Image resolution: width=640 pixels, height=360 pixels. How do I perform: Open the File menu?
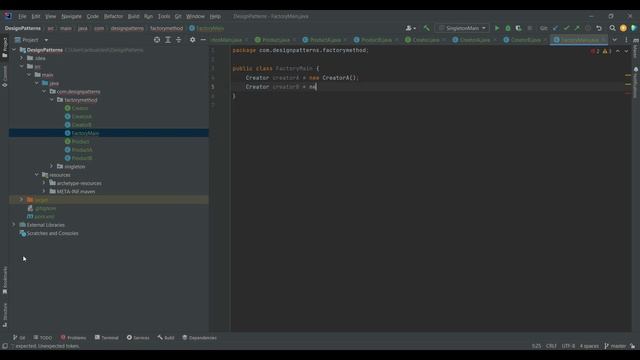22,16
